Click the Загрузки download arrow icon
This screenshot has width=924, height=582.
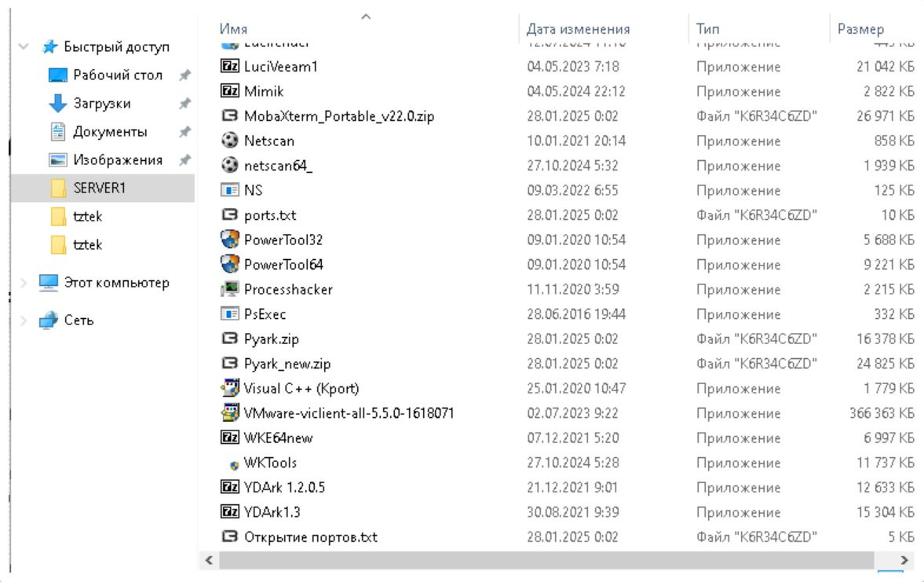tap(58, 103)
